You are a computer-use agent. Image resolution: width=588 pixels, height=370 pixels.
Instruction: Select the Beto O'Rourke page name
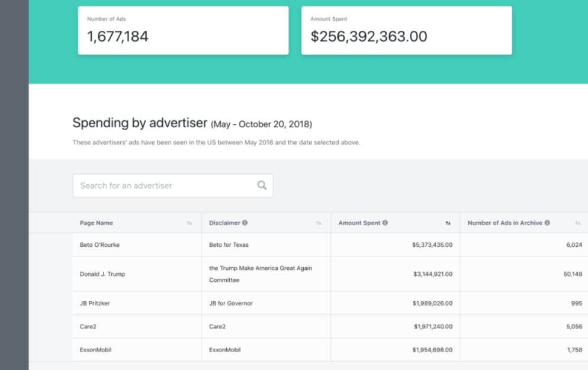(x=99, y=245)
